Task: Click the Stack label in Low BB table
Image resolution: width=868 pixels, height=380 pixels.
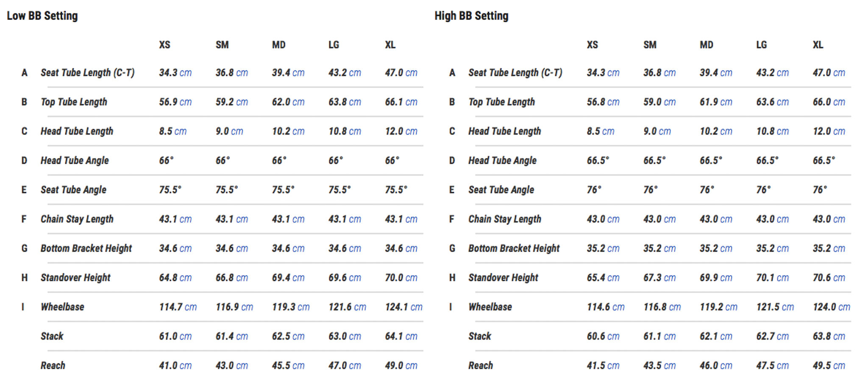Action: coord(52,336)
